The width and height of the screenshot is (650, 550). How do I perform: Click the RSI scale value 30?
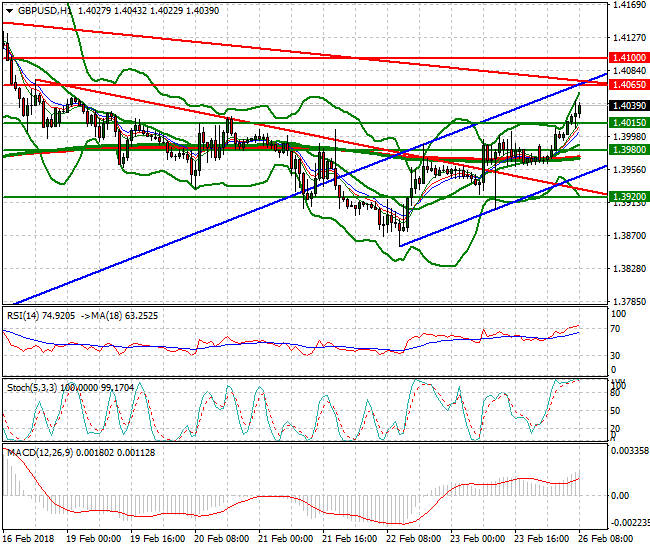(615, 356)
